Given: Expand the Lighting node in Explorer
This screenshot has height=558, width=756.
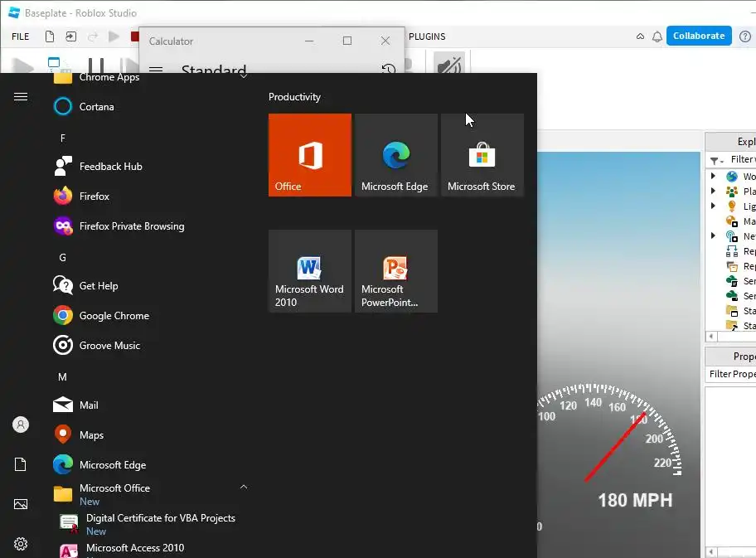Looking at the screenshot, I should (713, 206).
